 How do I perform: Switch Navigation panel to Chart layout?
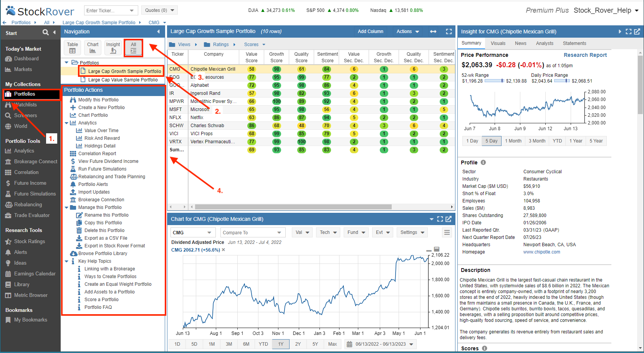coord(93,48)
